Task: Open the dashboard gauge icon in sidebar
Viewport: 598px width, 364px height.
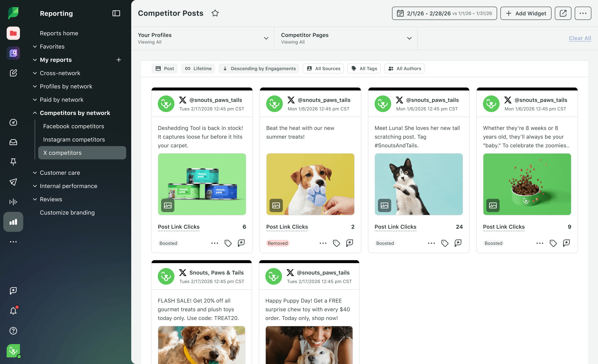Action: click(13, 122)
